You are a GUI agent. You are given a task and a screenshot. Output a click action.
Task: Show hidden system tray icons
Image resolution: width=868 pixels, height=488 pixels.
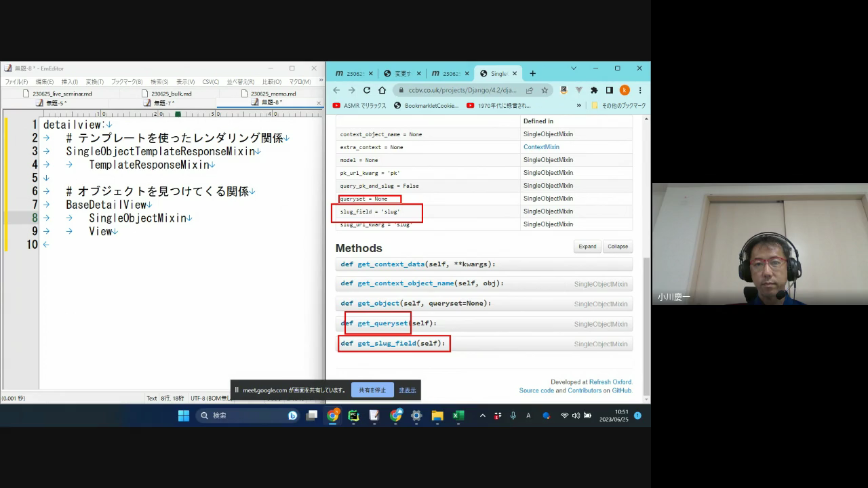click(x=482, y=415)
